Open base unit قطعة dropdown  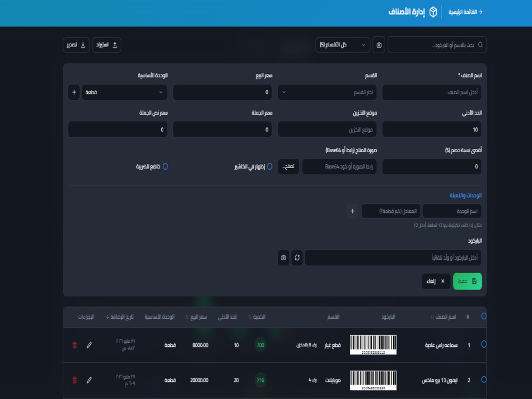point(124,92)
